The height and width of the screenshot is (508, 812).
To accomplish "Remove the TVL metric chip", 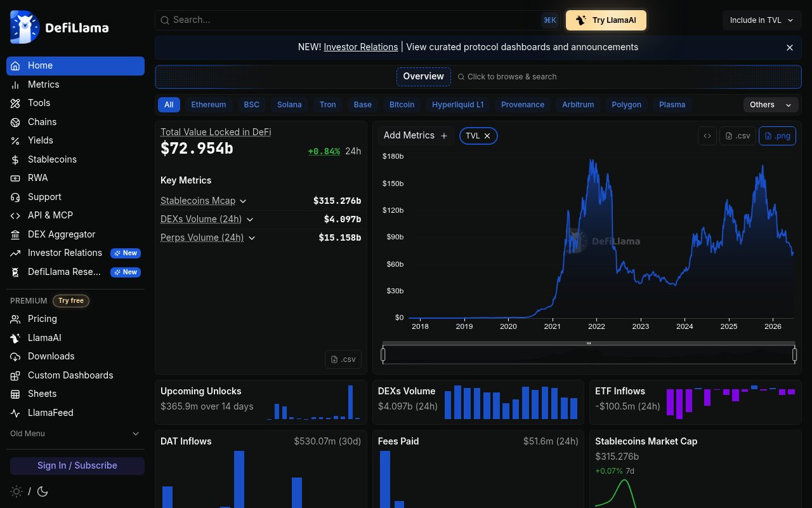I will [487, 136].
